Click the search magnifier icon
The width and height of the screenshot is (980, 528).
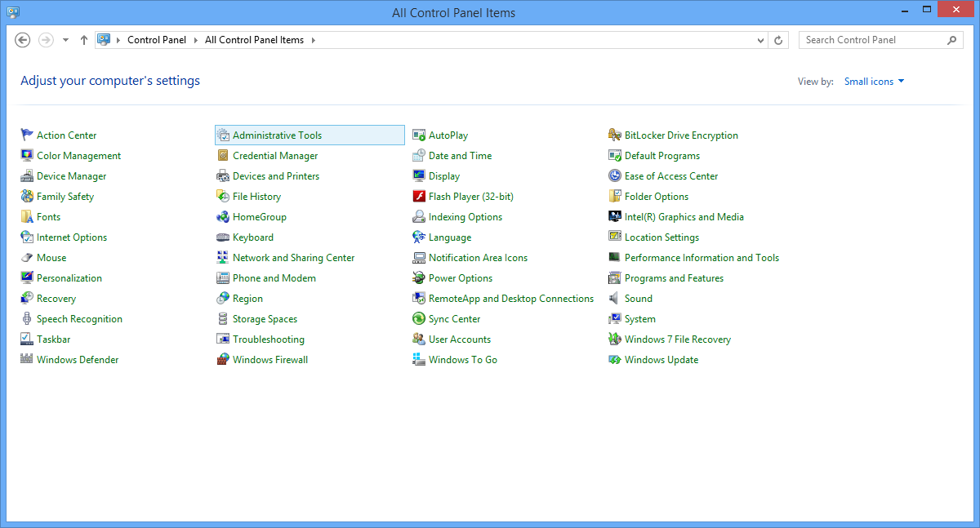pos(952,40)
